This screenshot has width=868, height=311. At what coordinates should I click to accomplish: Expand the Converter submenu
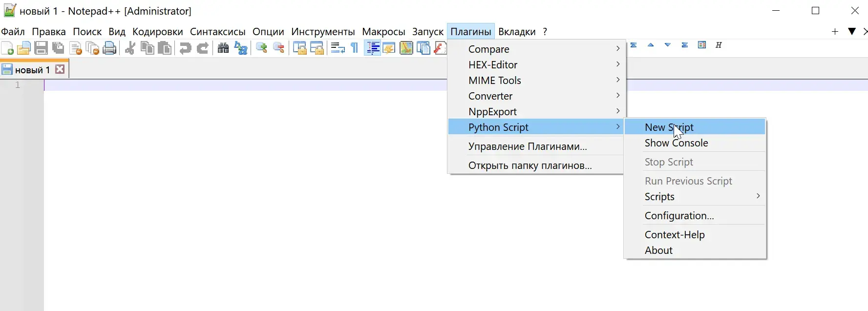(536, 96)
